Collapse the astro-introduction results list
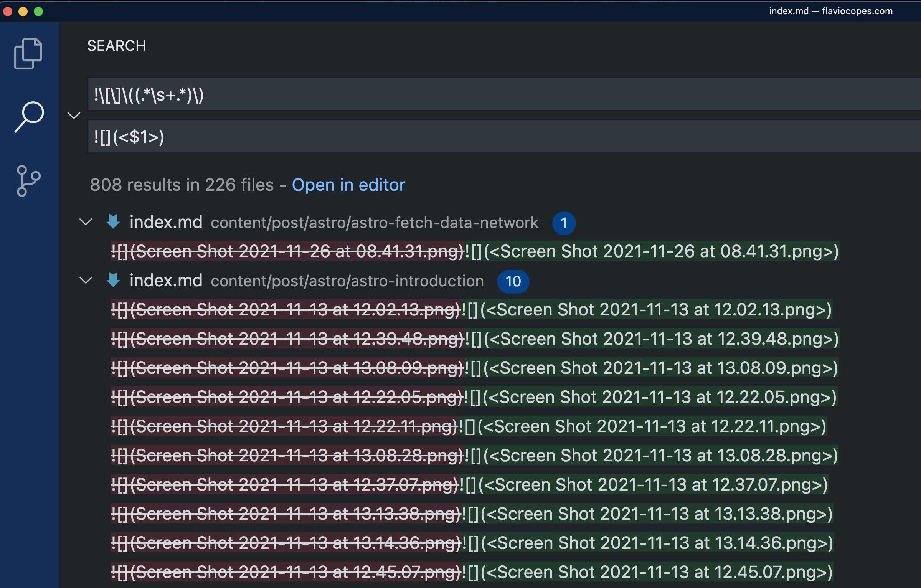This screenshot has height=588, width=921. click(86, 281)
